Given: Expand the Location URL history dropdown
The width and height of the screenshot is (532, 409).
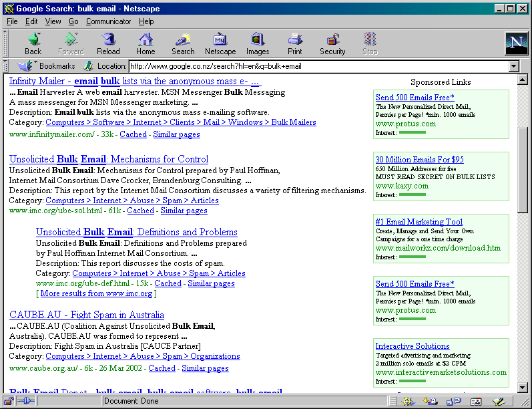Looking at the screenshot, I should pos(513,66).
